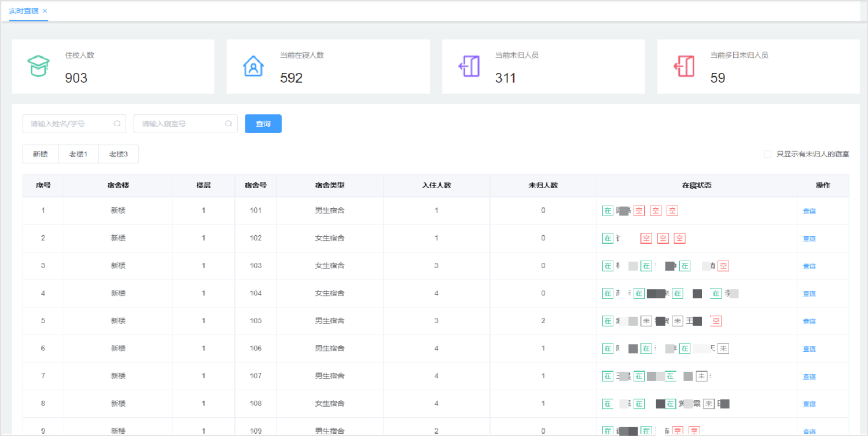Open 查寝 link for room 105

point(809,321)
